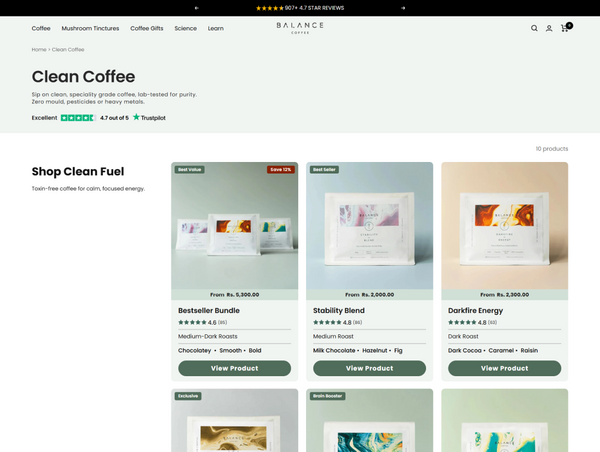This screenshot has width=600, height=452.
Task: Click Darkfire Energy rating stars
Action: pos(462,323)
